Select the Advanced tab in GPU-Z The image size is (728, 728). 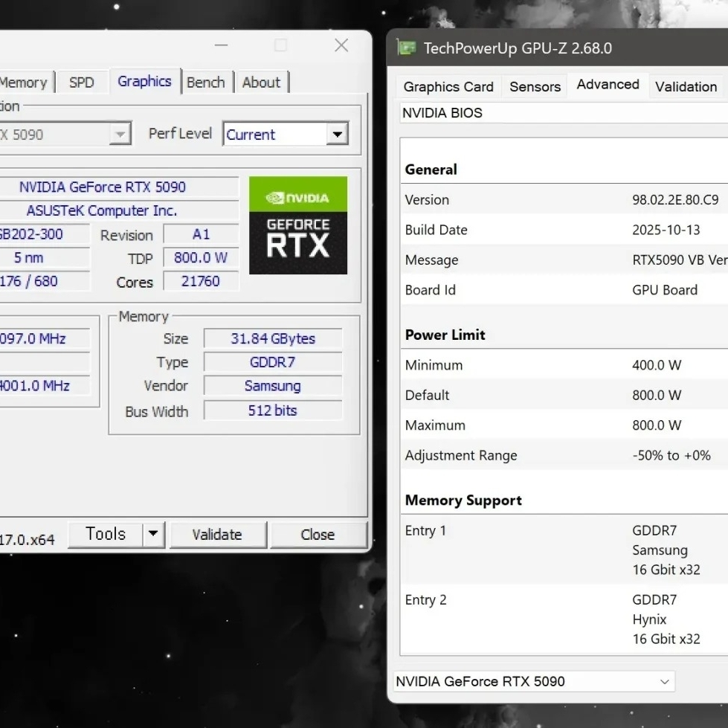(x=608, y=85)
